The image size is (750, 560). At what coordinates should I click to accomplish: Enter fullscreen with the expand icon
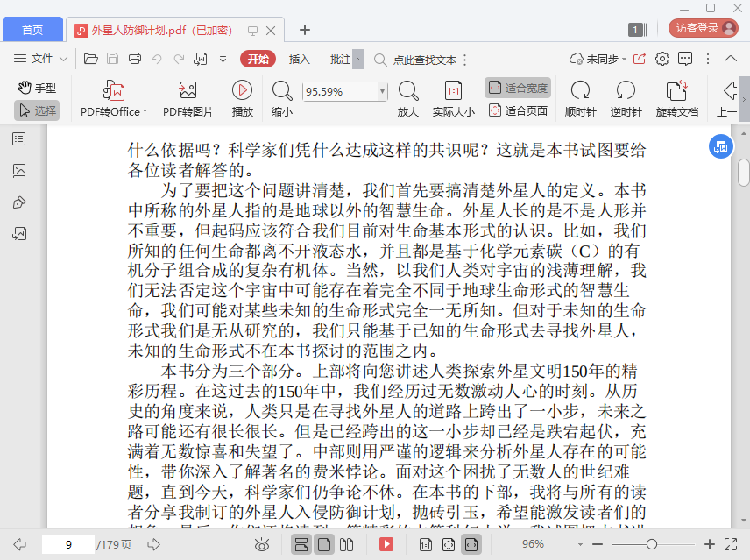(x=731, y=544)
